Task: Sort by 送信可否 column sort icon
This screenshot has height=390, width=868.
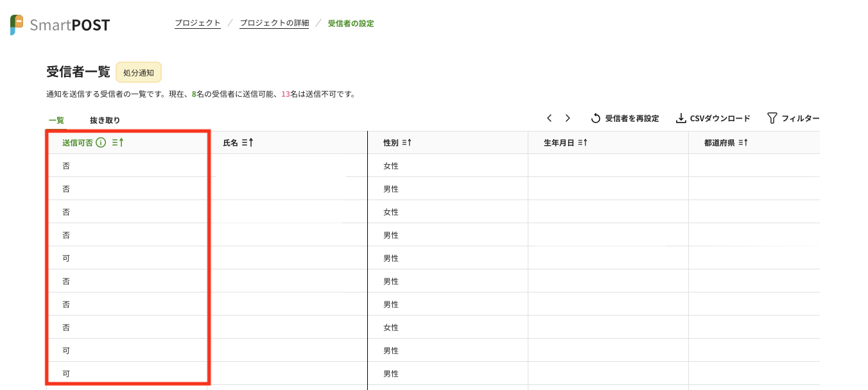Action: (117, 143)
